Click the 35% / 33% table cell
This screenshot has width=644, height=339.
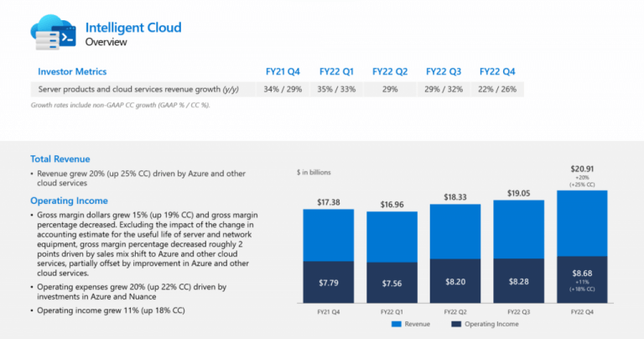click(x=336, y=89)
